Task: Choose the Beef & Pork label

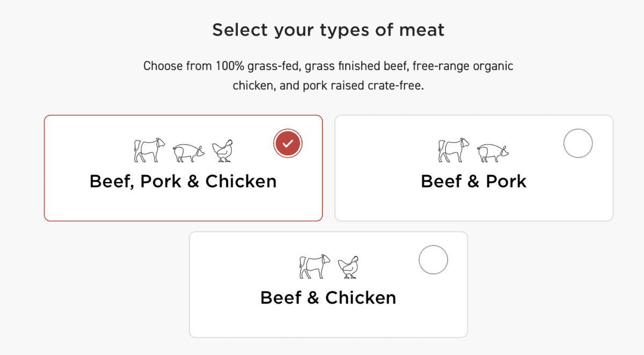Action: (474, 182)
